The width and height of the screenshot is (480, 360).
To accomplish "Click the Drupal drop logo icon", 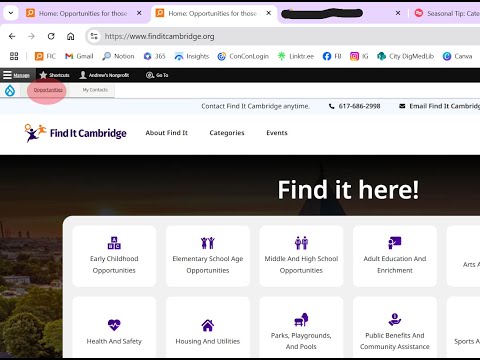I will tap(10, 90).
